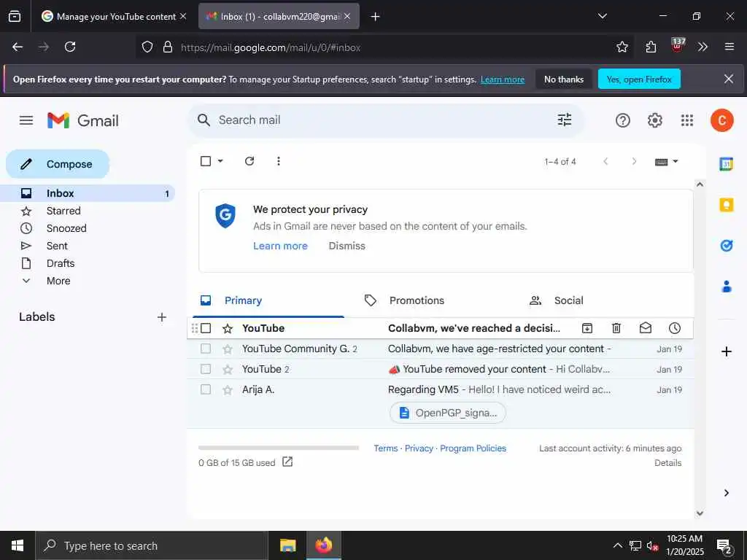
Task: Open the Google apps grid
Action: 687,120
